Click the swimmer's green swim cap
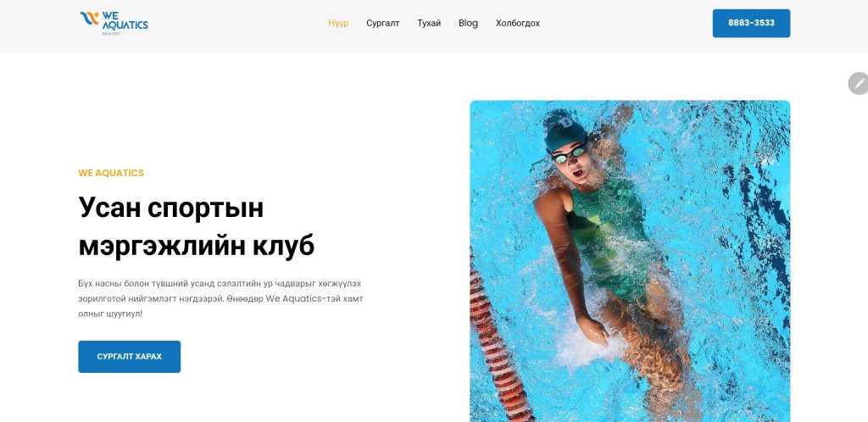868x422 pixels. pyautogui.click(x=565, y=131)
